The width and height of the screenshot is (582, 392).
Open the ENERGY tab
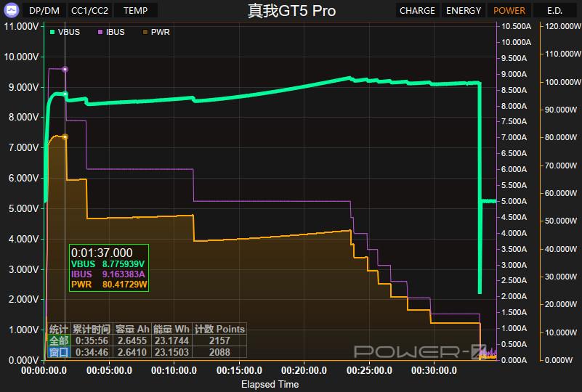point(464,10)
